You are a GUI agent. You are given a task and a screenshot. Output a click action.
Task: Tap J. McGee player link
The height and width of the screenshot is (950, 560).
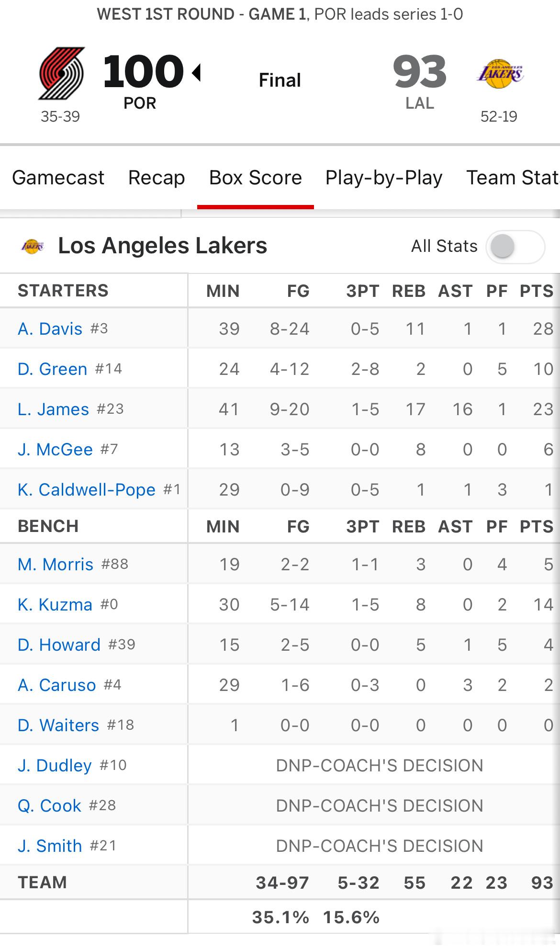pyautogui.click(x=56, y=450)
